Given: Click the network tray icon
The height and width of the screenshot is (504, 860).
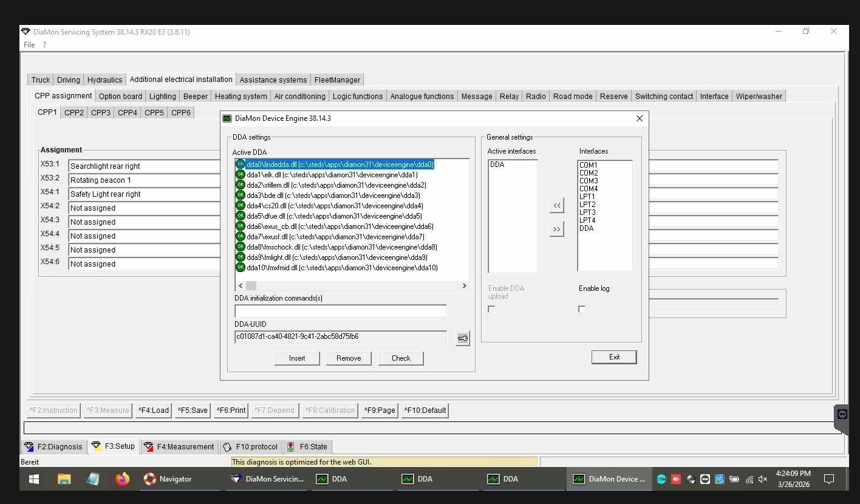Looking at the screenshot, I should (x=749, y=479).
